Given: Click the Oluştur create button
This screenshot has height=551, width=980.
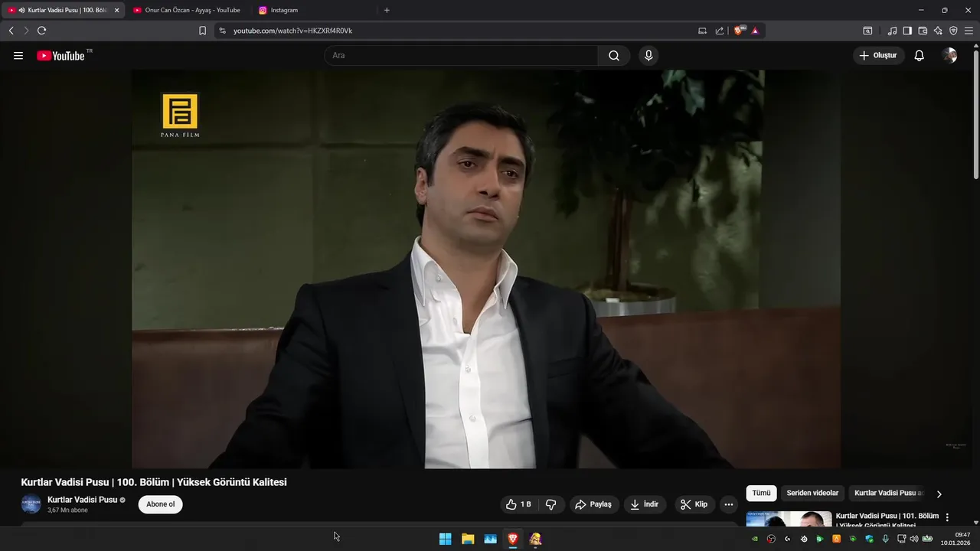Looking at the screenshot, I should [x=878, y=56].
